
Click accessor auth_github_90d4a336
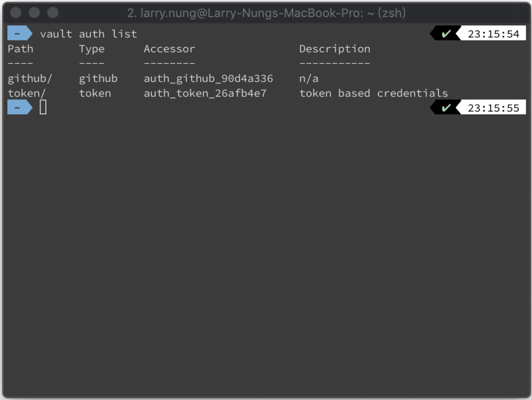(x=208, y=79)
